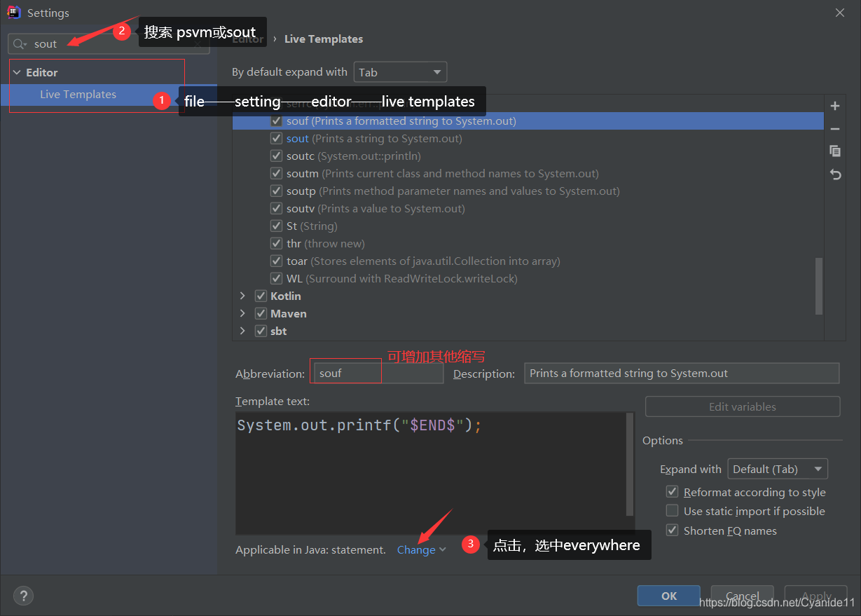Select the soutv template row
861x616 pixels.
pyautogui.click(x=528, y=208)
